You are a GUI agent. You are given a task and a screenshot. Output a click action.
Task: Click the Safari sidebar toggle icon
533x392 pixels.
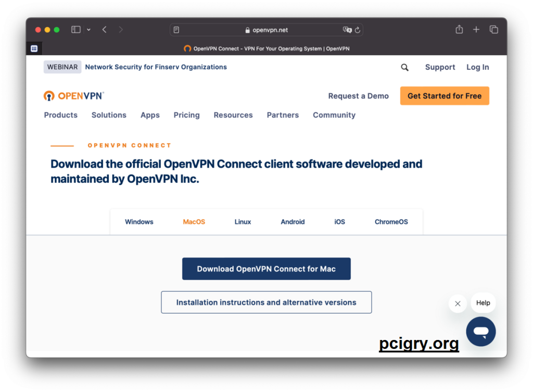tap(76, 30)
